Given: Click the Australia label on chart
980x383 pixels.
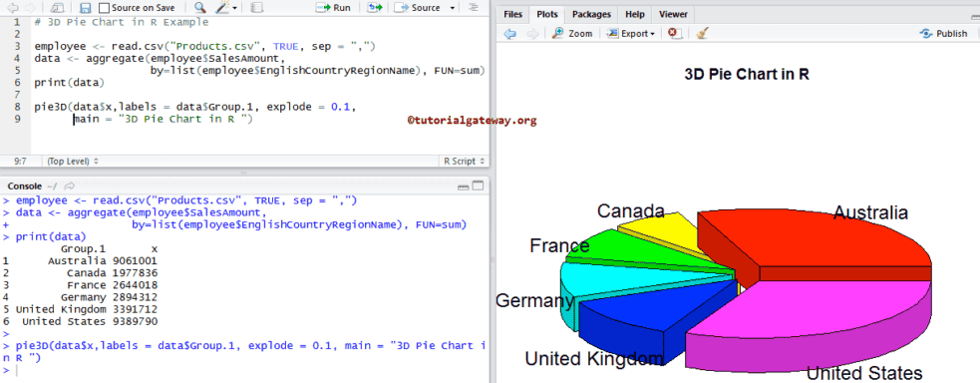Looking at the screenshot, I should [870, 212].
